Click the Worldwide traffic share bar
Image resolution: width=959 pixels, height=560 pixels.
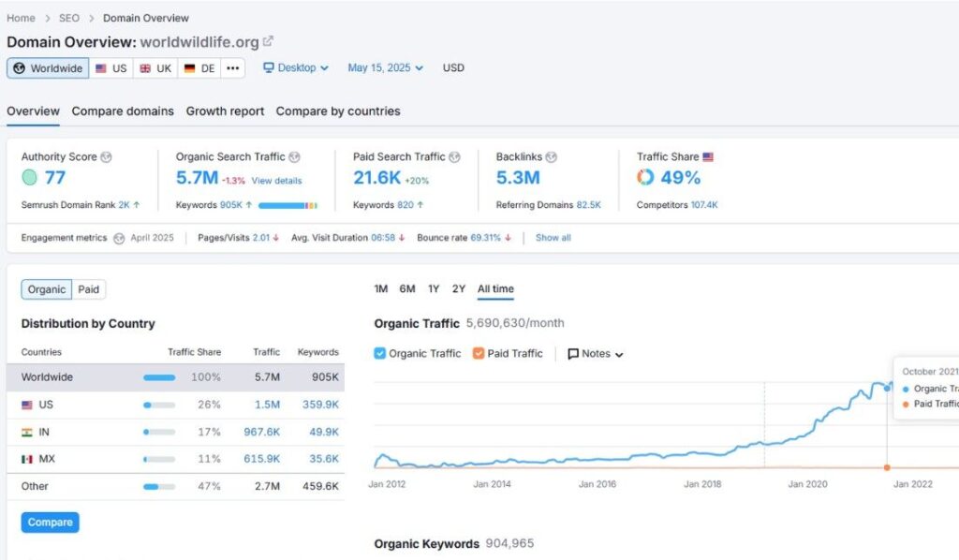coord(159,377)
